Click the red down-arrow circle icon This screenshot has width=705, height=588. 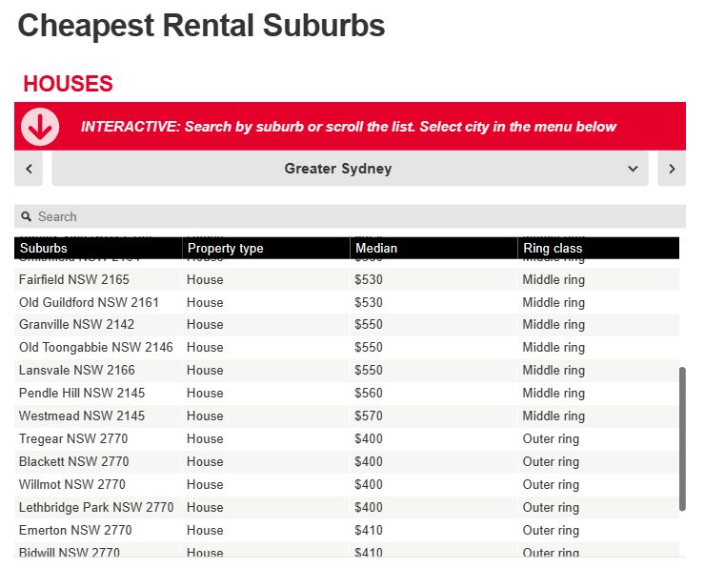[x=40, y=127]
